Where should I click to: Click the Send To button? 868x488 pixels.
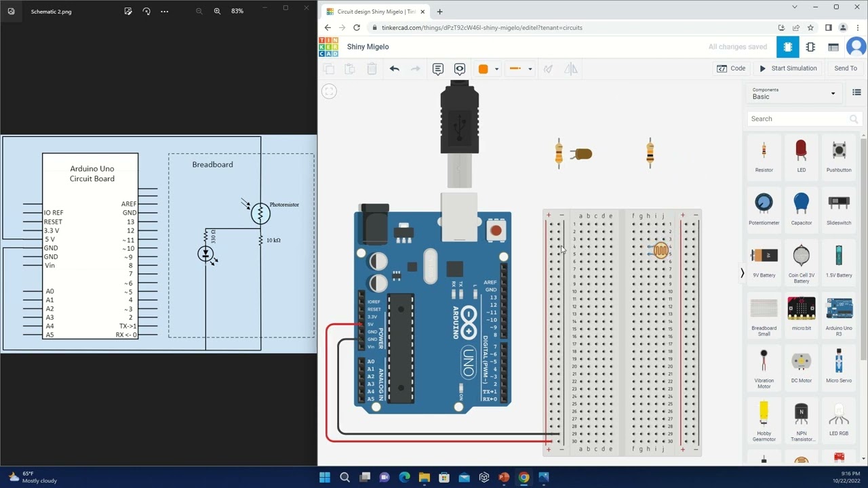(846, 68)
